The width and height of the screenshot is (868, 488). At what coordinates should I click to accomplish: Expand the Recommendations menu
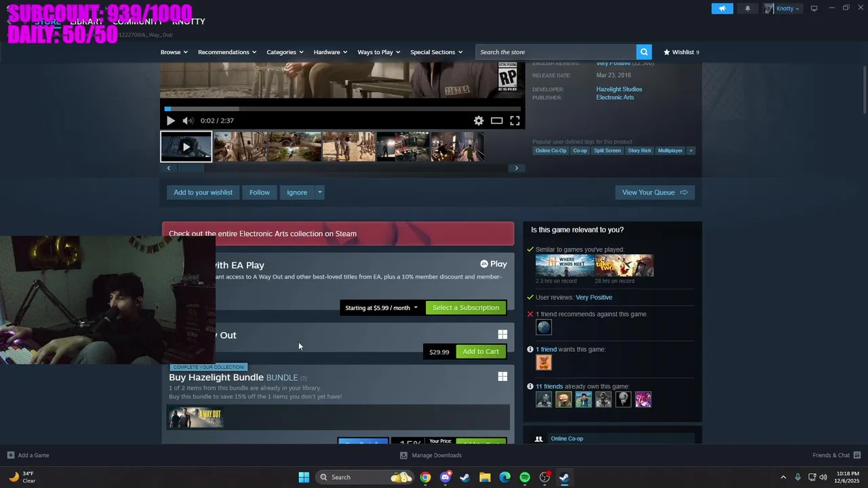(x=227, y=52)
